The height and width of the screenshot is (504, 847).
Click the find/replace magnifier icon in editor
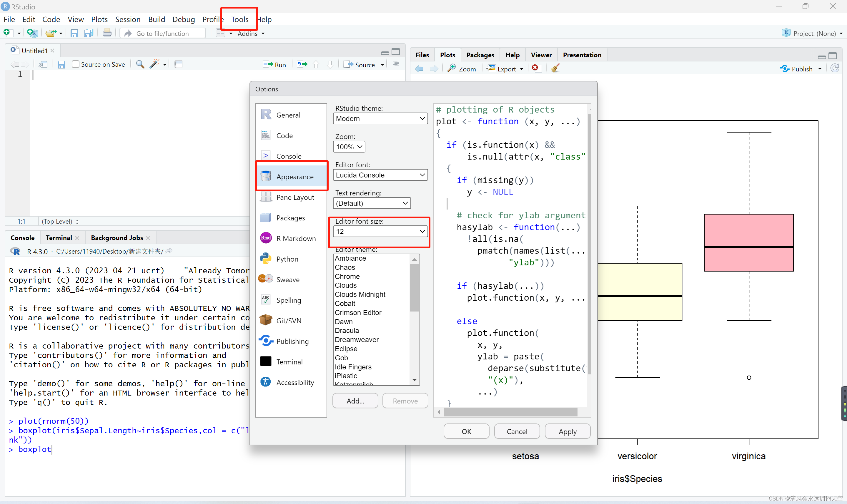140,64
